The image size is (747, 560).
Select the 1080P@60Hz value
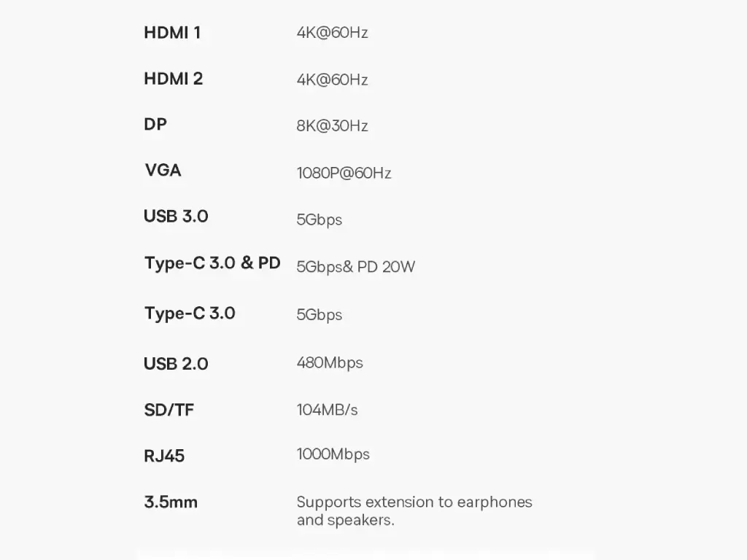click(x=344, y=173)
